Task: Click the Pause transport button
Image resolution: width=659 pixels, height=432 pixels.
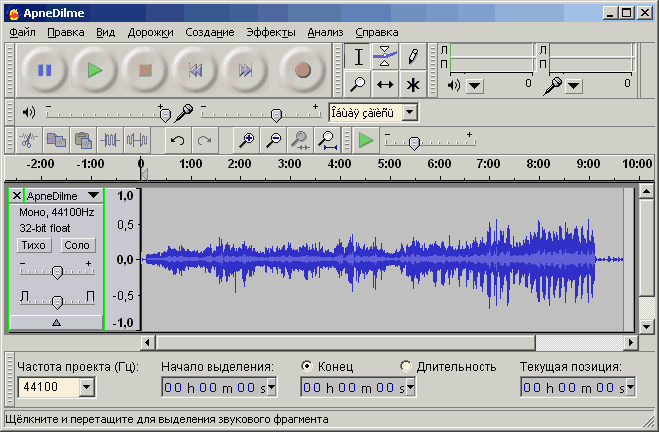Action: [x=44, y=70]
